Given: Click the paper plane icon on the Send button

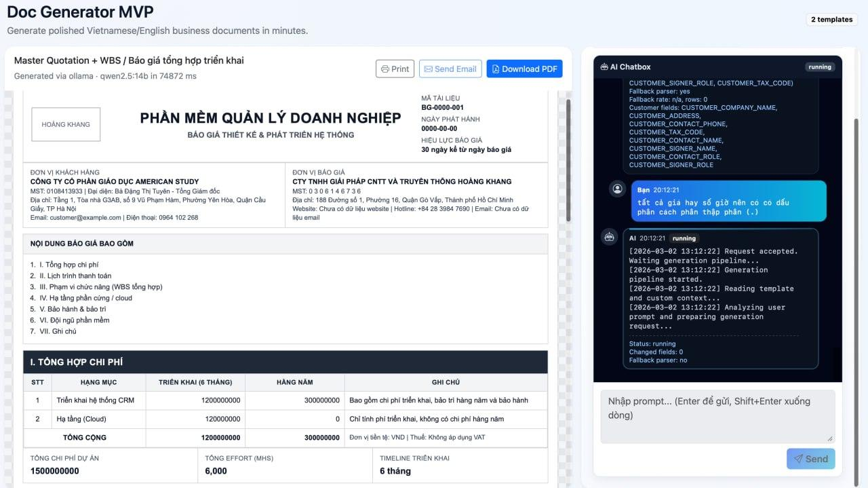Looking at the screenshot, I should tap(799, 458).
